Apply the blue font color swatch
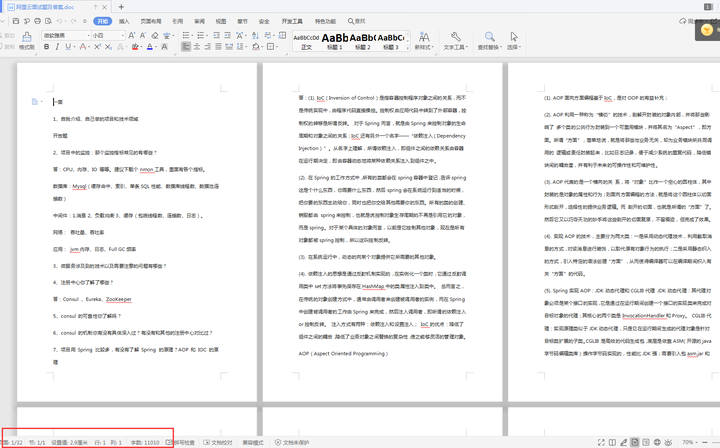Viewport: 720px width, 448px height. (x=150, y=47)
